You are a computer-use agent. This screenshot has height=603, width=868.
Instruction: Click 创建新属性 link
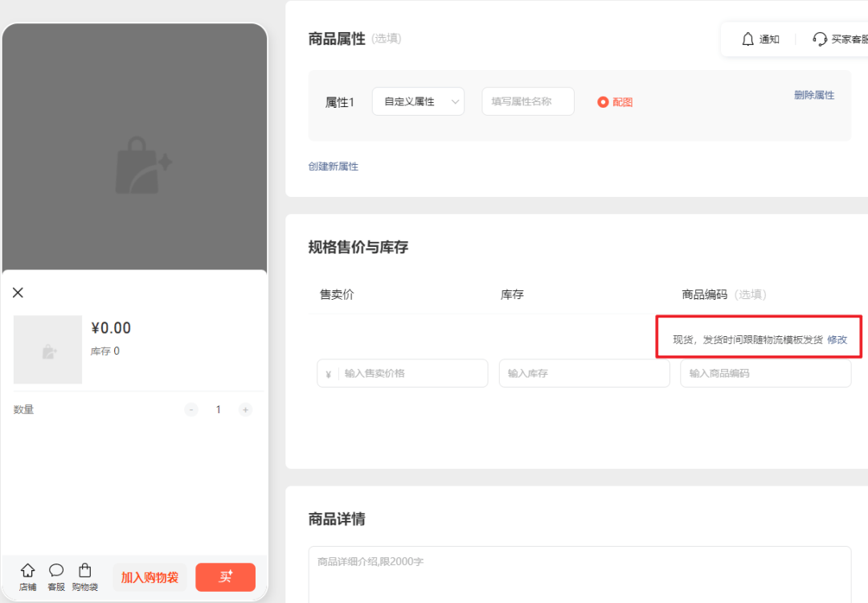334,166
